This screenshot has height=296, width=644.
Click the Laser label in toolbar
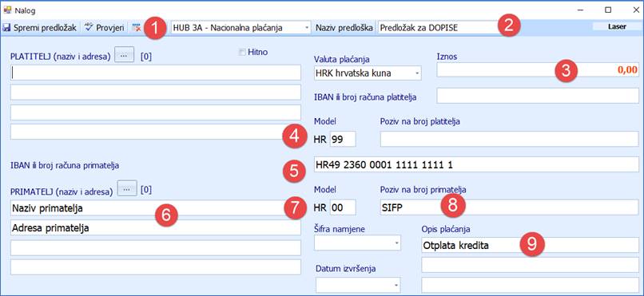click(618, 26)
